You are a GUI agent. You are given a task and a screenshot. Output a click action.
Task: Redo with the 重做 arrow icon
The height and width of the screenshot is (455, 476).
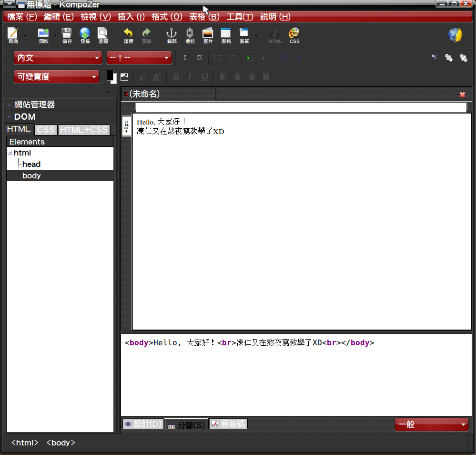click(147, 36)
